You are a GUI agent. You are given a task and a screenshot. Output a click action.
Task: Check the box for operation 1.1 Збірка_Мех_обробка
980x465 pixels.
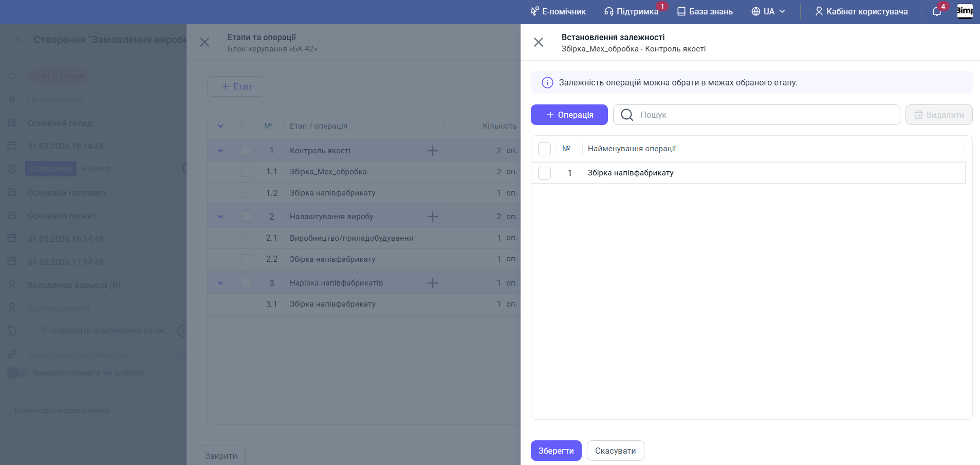pos(246,172)
